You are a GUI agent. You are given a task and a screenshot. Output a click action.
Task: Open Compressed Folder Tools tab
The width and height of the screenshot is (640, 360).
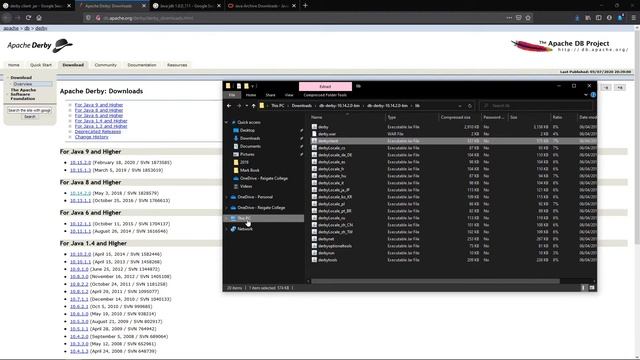(x=325, y=95)
